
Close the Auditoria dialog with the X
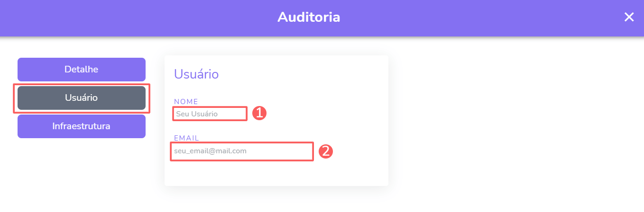(629, 18)
